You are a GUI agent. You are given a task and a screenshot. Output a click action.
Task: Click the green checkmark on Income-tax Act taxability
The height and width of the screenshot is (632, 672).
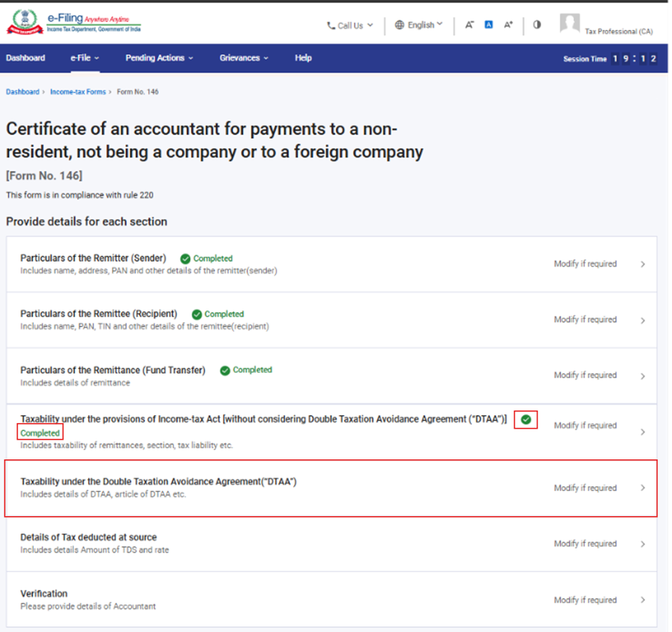point(525,420)
